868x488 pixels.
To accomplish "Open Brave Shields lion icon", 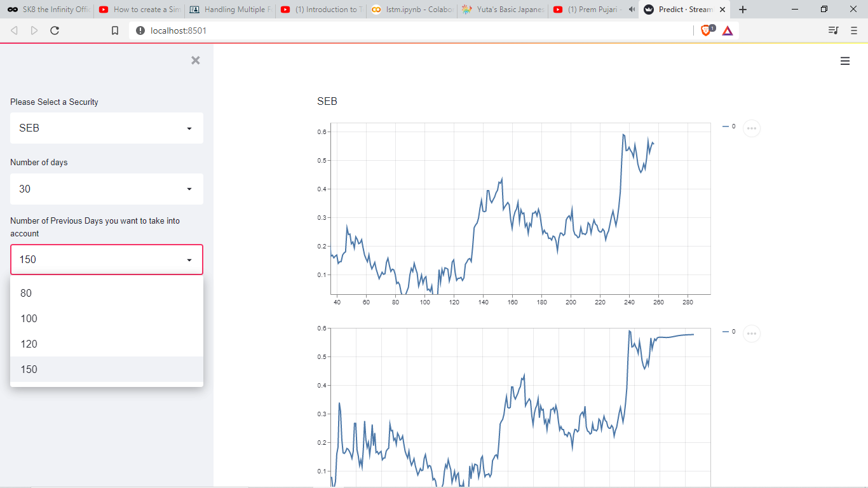I will (x=707, y=30).
